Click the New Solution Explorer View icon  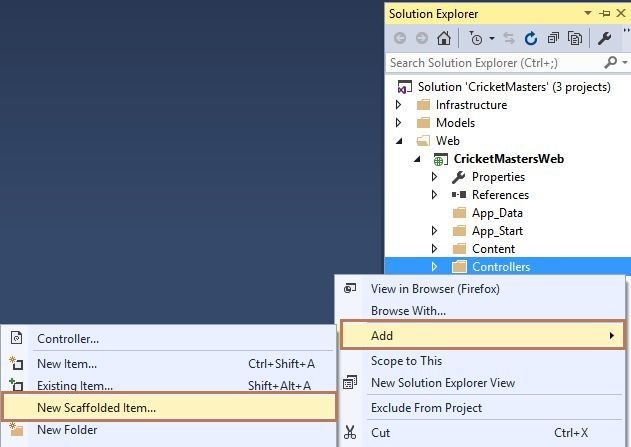[350, 382]
